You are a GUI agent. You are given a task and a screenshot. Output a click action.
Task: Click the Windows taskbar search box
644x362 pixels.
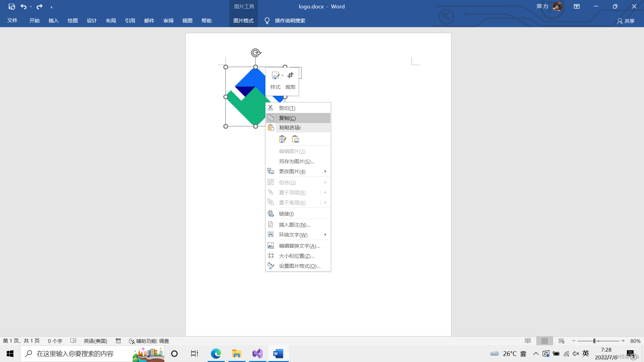(75, 354)
